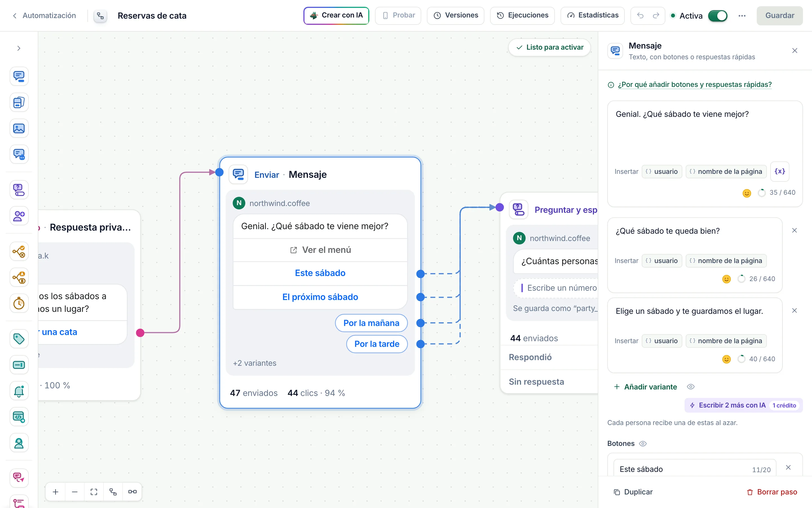Select the Condition branch icon in sidebar
The width and height of the screenshot is (812, 508).
click(19, 251)
